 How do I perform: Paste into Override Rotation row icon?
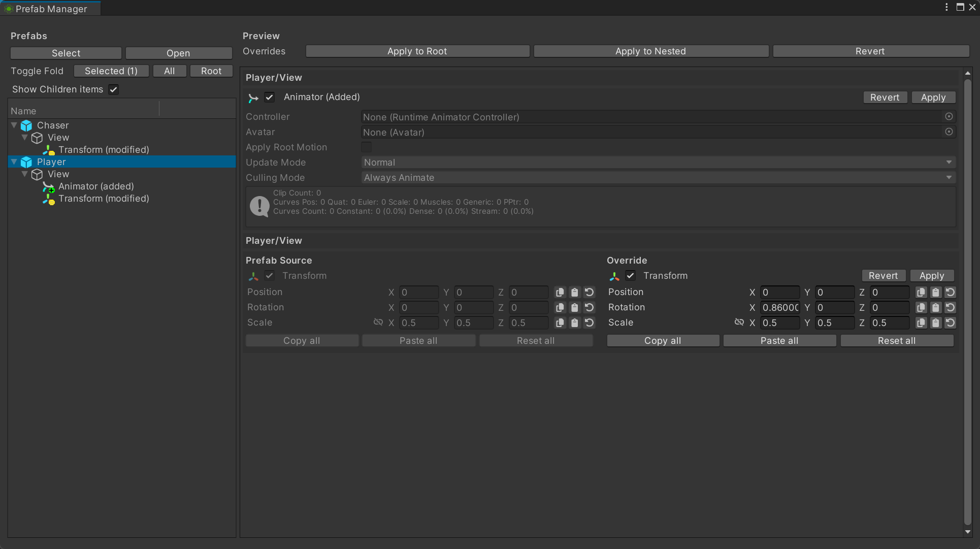point(935,307)
